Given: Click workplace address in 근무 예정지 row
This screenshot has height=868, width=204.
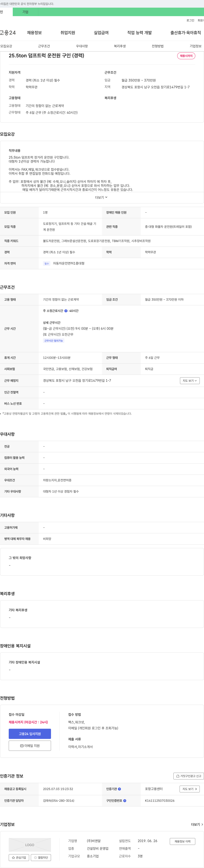Looking at the screenshot, I should (x=77, y=381).
